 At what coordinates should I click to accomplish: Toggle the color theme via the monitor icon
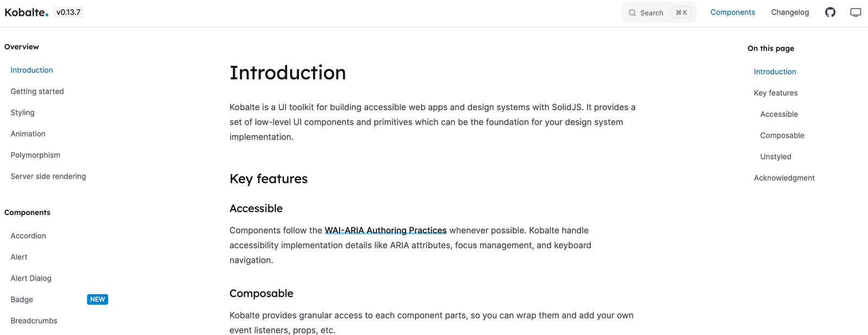pyautogui.click(x=855, y=12)
